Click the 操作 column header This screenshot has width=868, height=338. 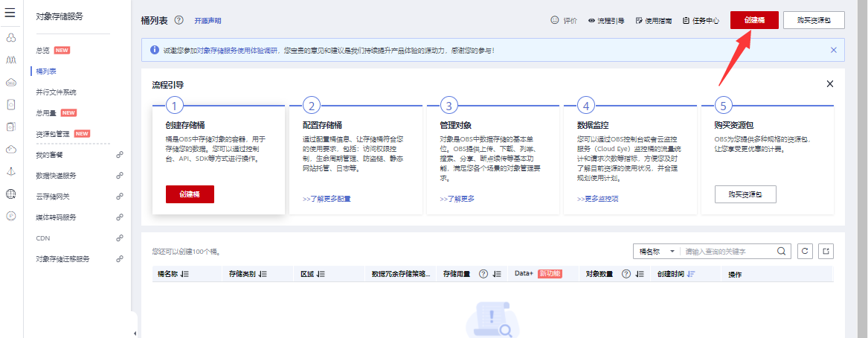point(735,274)
